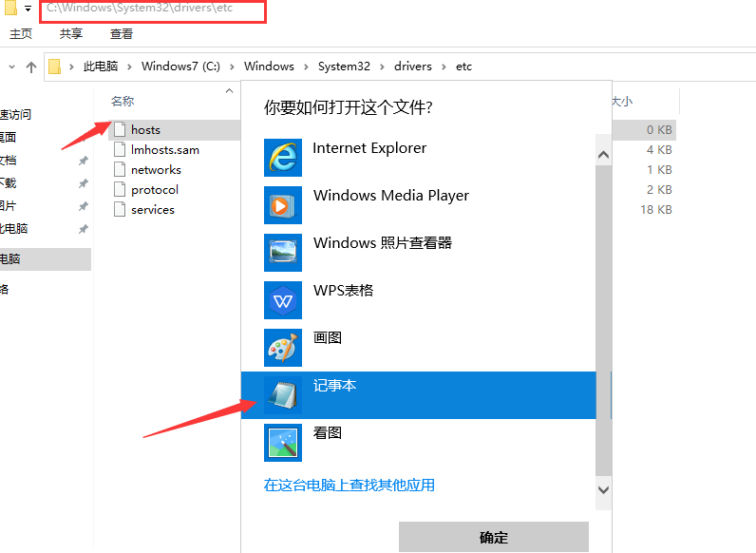Select the services file name

[x=153, y=210]
